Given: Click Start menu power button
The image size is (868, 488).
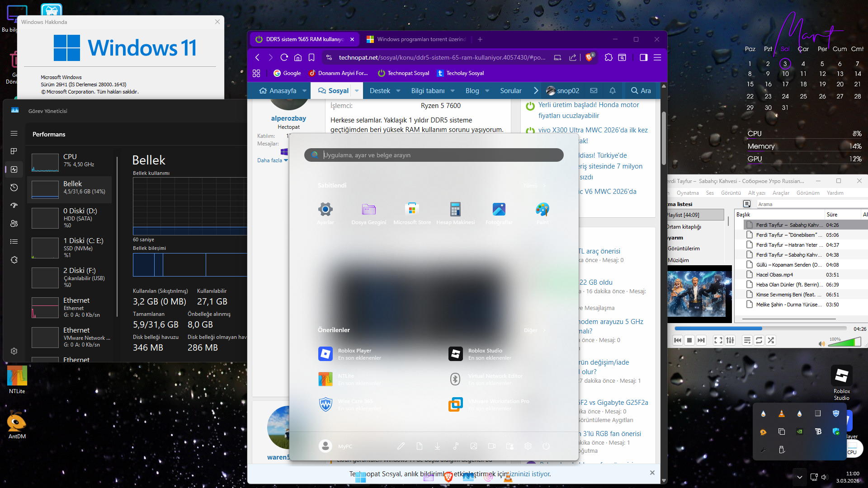Looking at the screenshot, I should coord(546,446).
